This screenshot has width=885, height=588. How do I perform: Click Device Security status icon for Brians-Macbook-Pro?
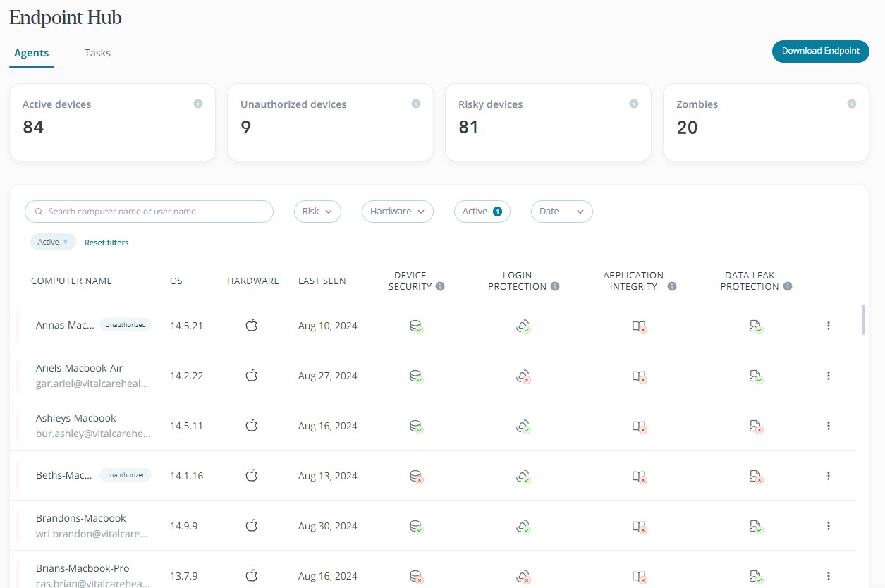point(417,577)
